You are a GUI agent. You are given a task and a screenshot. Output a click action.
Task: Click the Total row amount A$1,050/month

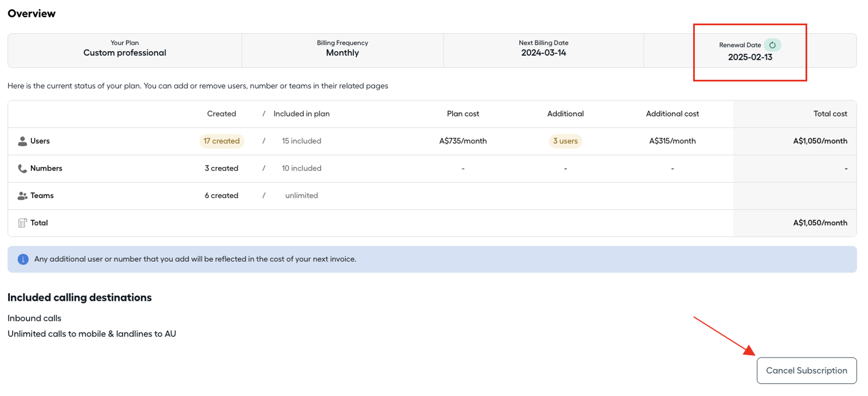point(820,223)
